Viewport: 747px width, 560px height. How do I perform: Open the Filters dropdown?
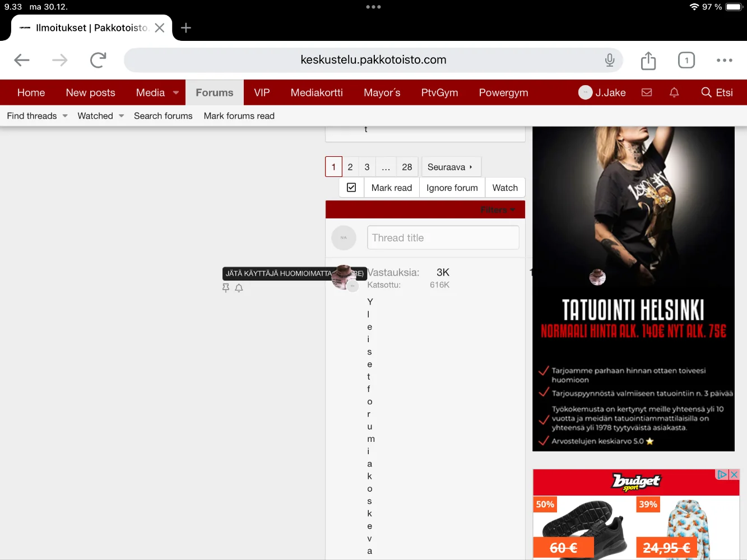pos(497,210)
